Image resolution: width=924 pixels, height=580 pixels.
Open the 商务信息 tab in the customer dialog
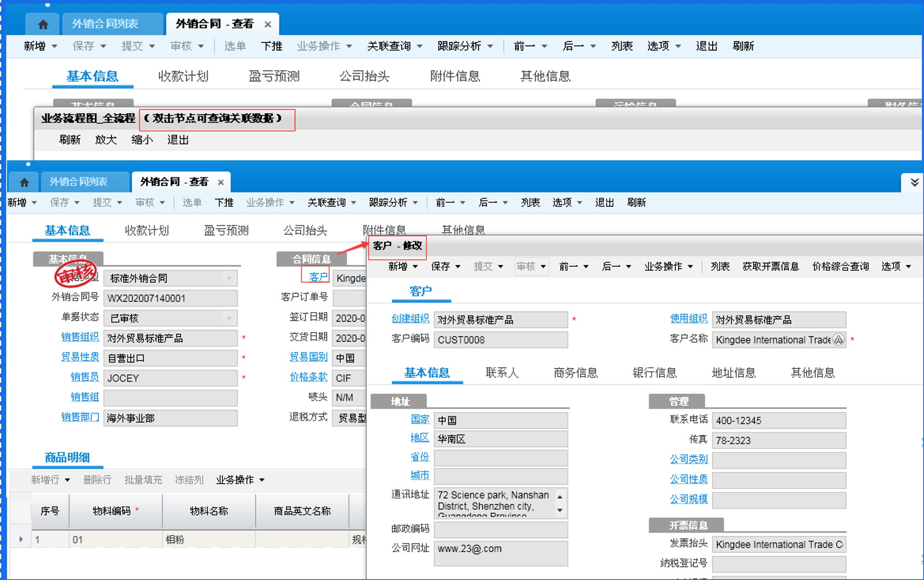(576, 373)
